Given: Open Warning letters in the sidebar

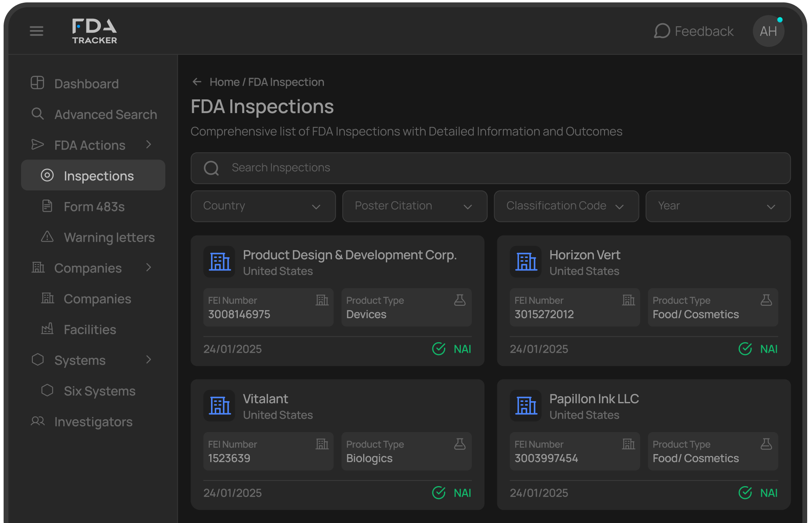Looking at the screenshot, I should (x=109, y=237).
